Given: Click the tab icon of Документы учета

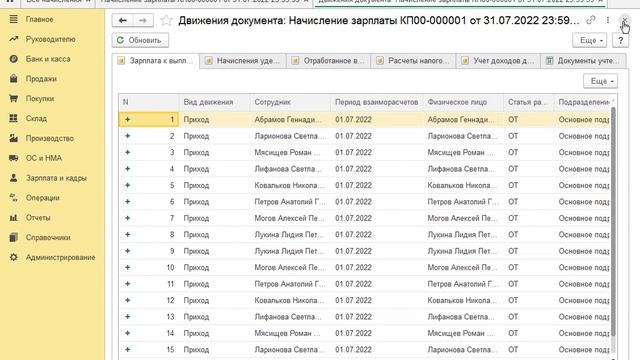Looking at the screenshot, I should point(549,61).
